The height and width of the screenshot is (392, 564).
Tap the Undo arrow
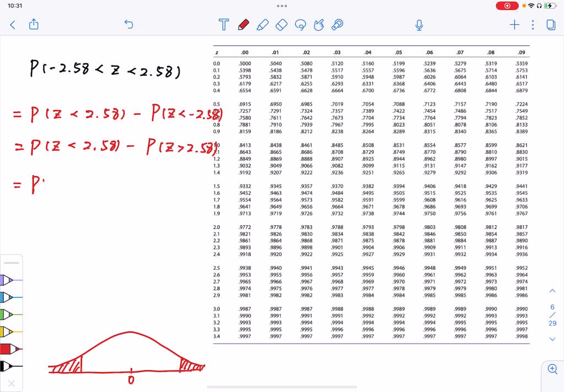(x=128, y=25)
